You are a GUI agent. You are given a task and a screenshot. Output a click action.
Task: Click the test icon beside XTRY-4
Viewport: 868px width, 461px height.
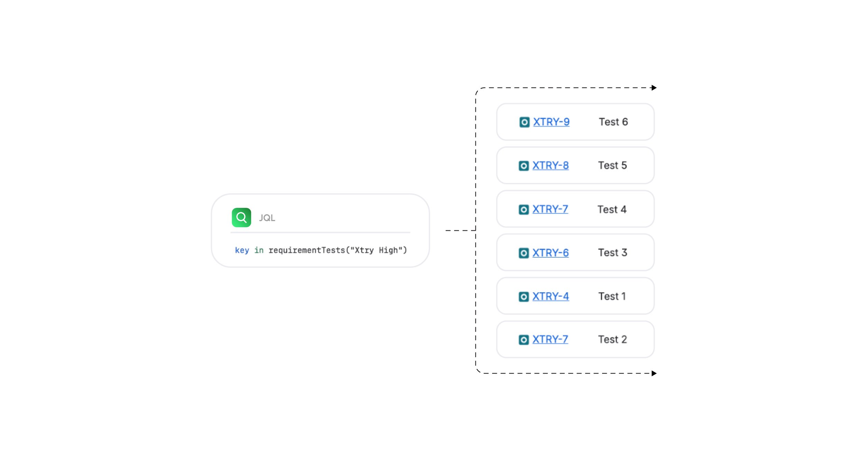click(524, 297)
